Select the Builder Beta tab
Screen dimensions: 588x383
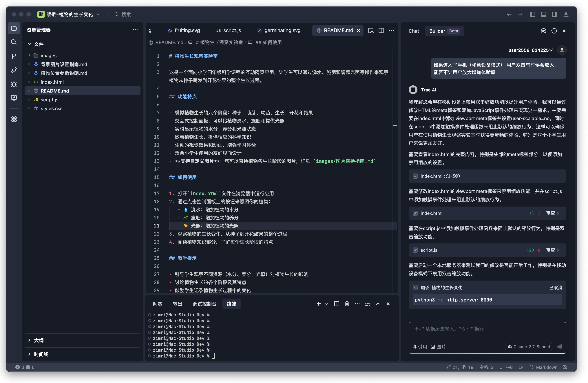444,31
